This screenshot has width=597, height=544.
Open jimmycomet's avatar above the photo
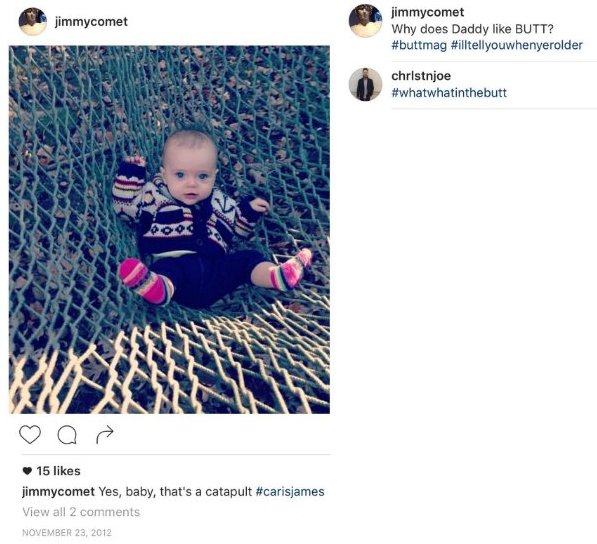pos(33,21)
